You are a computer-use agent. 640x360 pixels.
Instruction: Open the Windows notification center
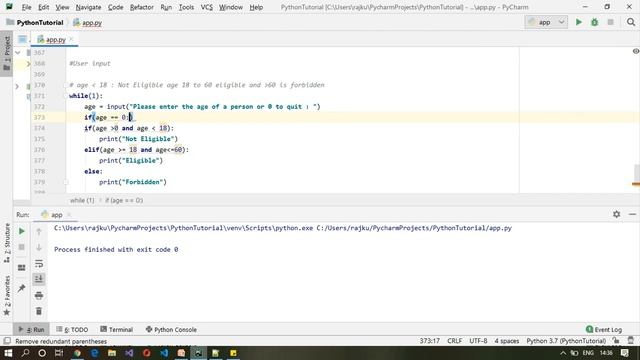[x=624, y=353]
